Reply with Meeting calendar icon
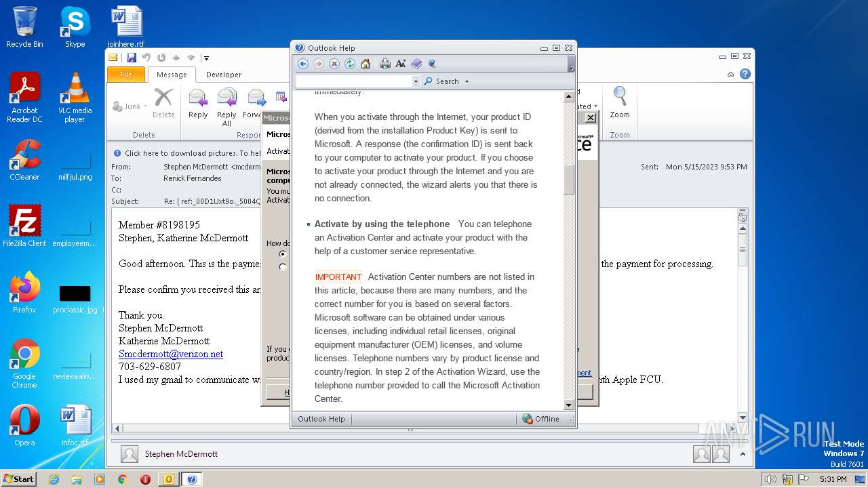This screenshot has width=868, height=488. [281, 96]
